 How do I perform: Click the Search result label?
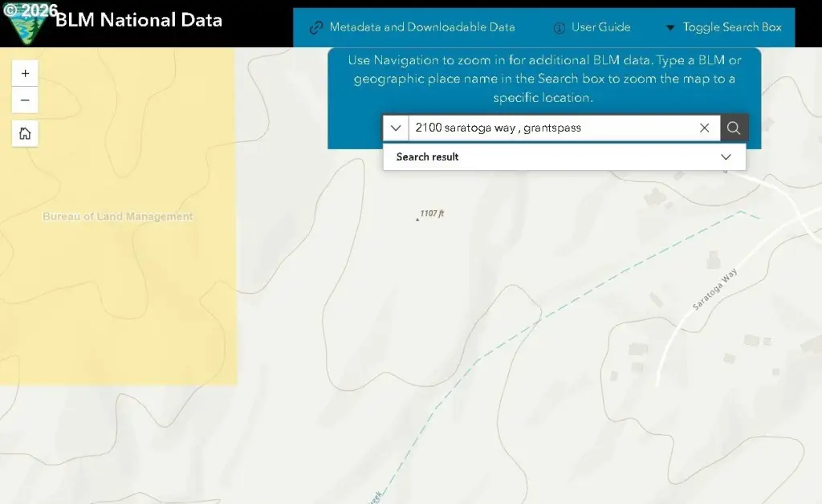point(428,156)
